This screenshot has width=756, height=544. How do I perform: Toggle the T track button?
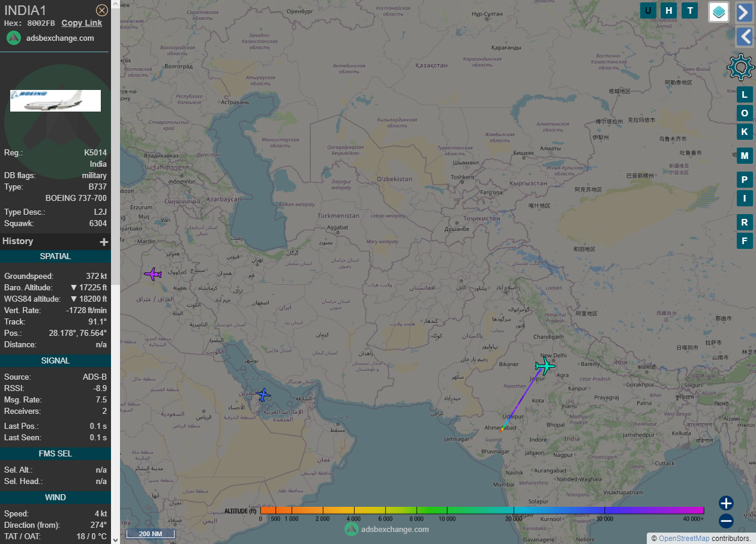point(690,10)
